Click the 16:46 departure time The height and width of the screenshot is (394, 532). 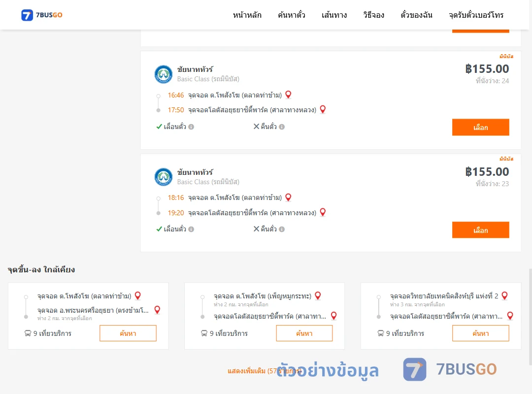[x=176, y=95]
